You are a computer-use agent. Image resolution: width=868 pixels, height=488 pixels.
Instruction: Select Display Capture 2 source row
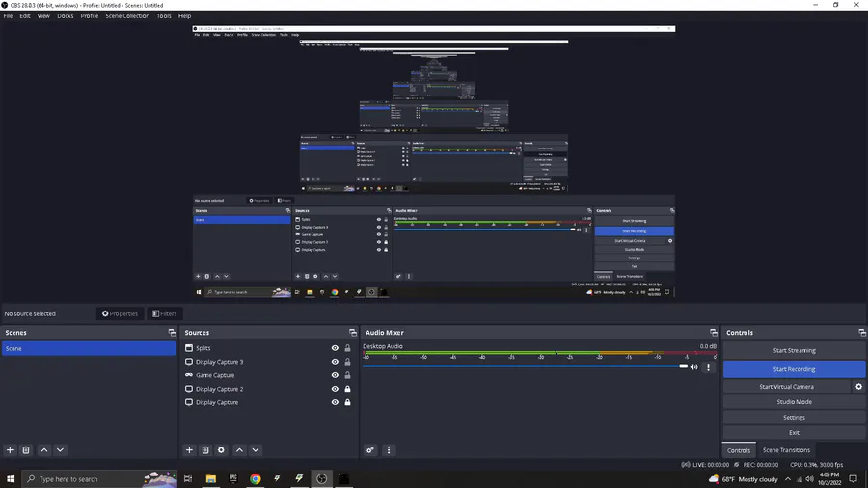pyautogui.click(x=268, y=389)
